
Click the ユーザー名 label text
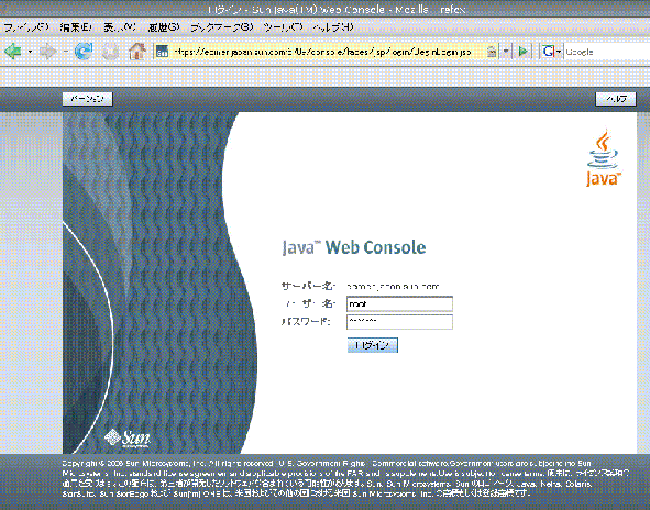pos(308,304)
